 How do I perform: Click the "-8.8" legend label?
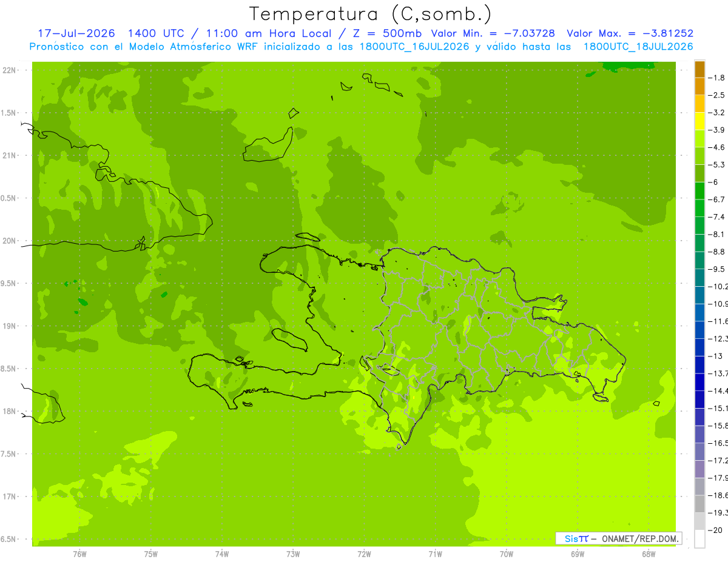pyautogui.click(x=717, y=252)
